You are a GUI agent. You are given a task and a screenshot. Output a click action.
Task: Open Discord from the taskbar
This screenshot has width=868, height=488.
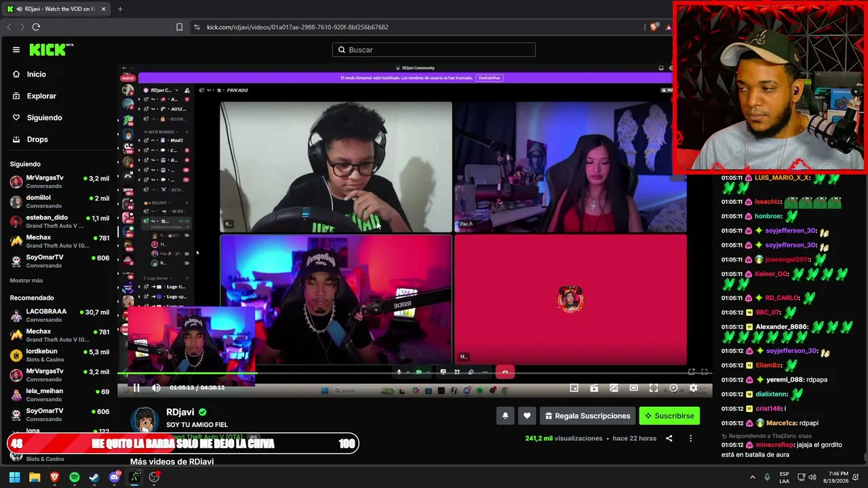click(115, 477)
